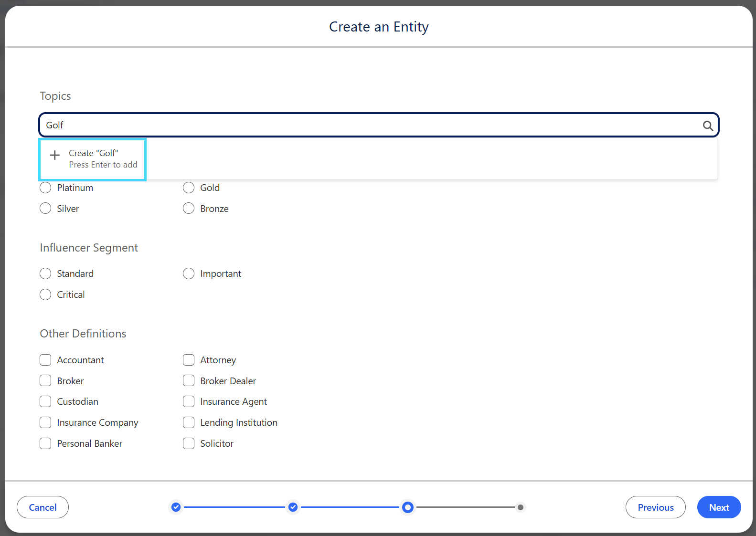Click the search magnifier icon in Topics field
756x536 pixels.
[x=708, y=126]
